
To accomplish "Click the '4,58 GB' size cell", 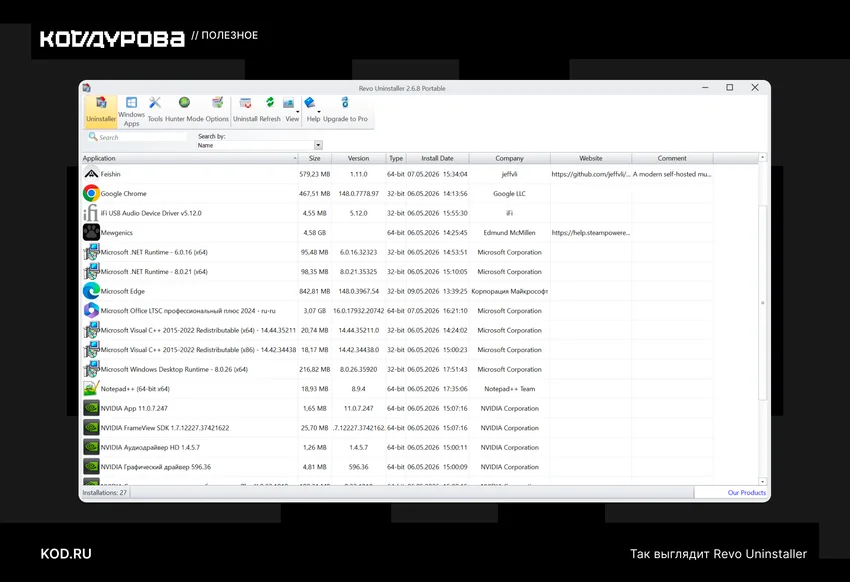I will pos(314,232).
